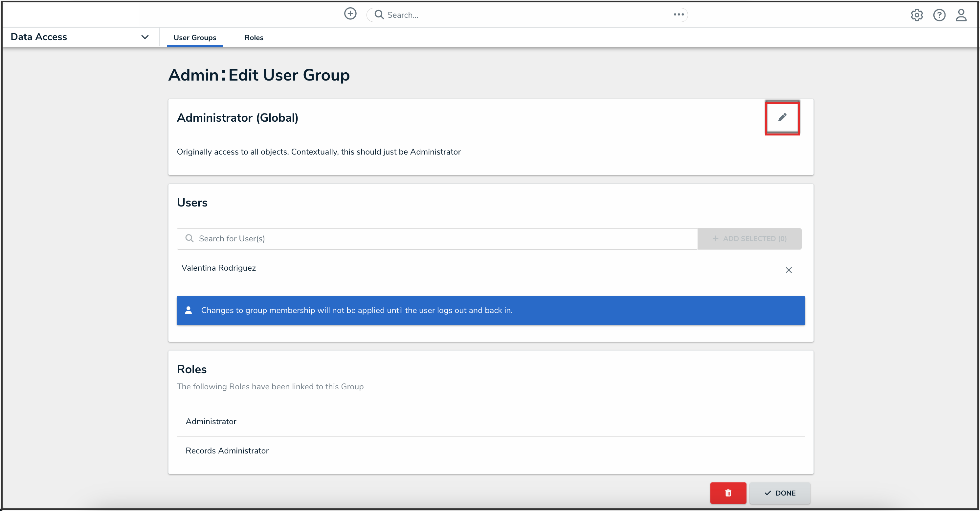Click the pencil edit icon for Administrator group
Viewport: 980px width, 511px height.
coord(782,117)
